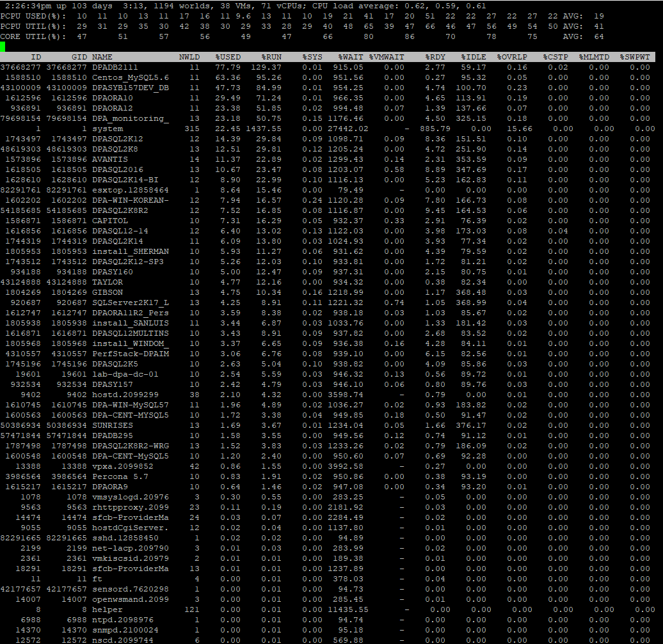The width and height of the screenshot is (663, 644).
Task: Click the terminal cursor position
Action: click(x=4, y=45)
